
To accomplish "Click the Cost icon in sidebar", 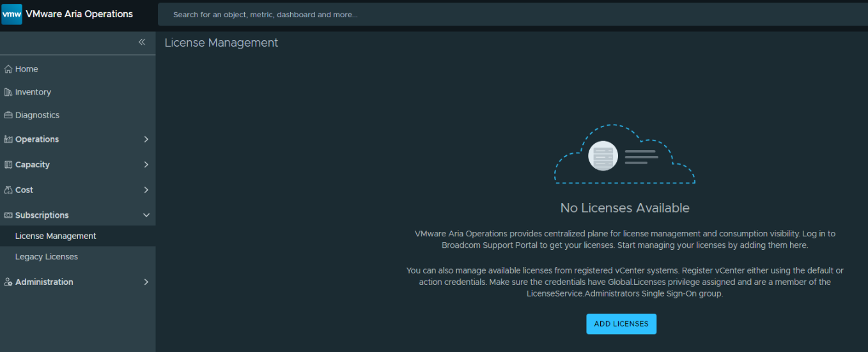I will pos(8,190).
